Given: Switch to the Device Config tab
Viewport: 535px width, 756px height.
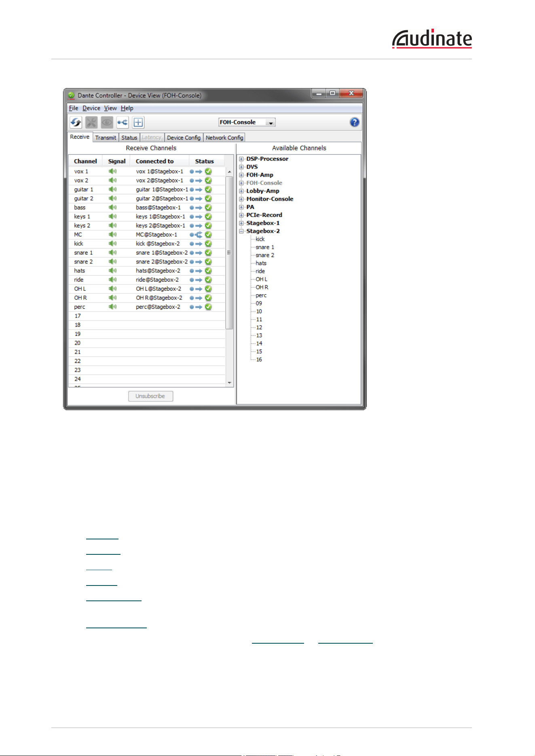Looking at the screenshot, I should pyautogui.click(x=184, y=138).
